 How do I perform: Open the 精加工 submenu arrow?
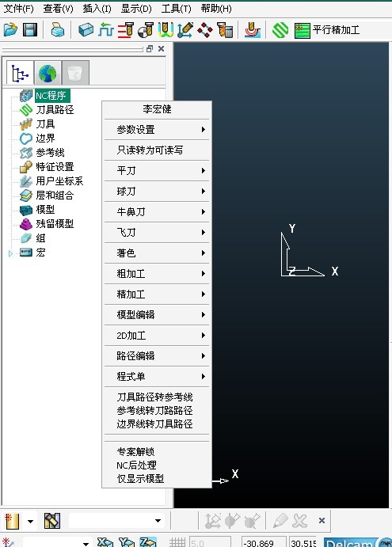coord(204,294)
